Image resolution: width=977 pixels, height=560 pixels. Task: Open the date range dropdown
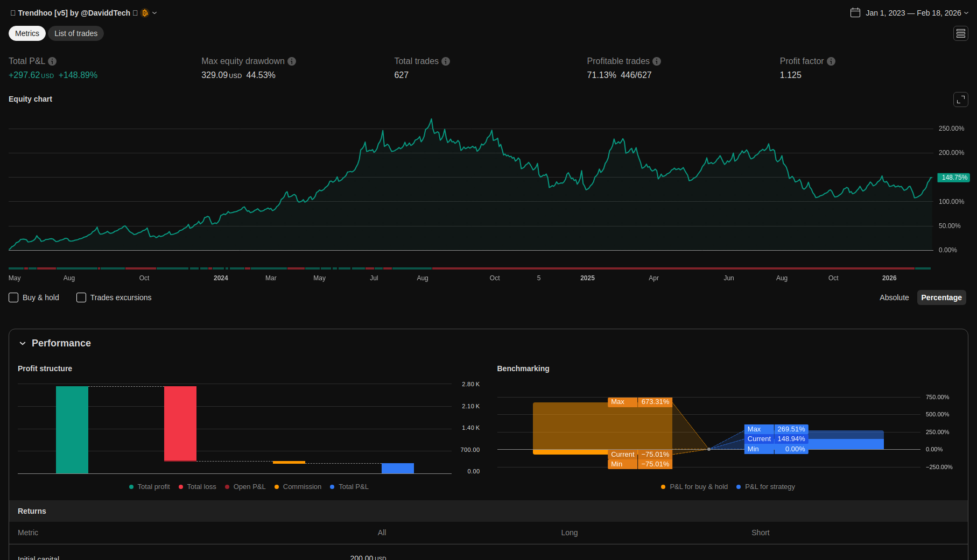(x=909, y=13)
